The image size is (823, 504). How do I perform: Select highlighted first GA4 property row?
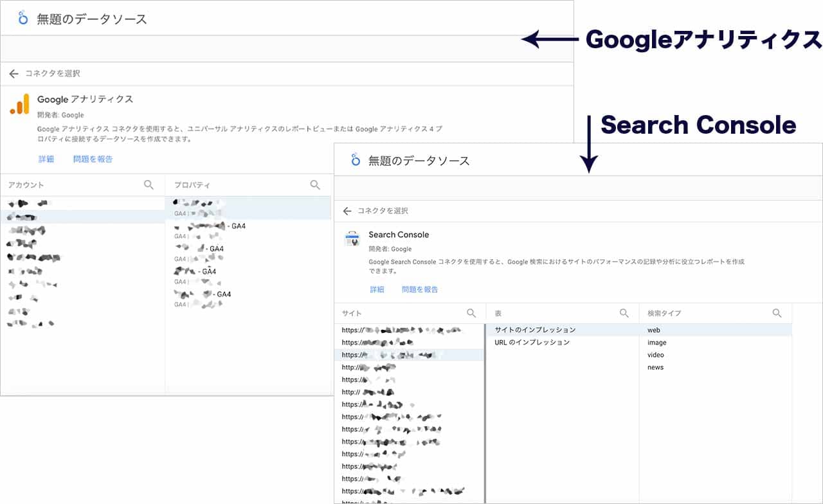pyautogui.click(x=248, y=208)
